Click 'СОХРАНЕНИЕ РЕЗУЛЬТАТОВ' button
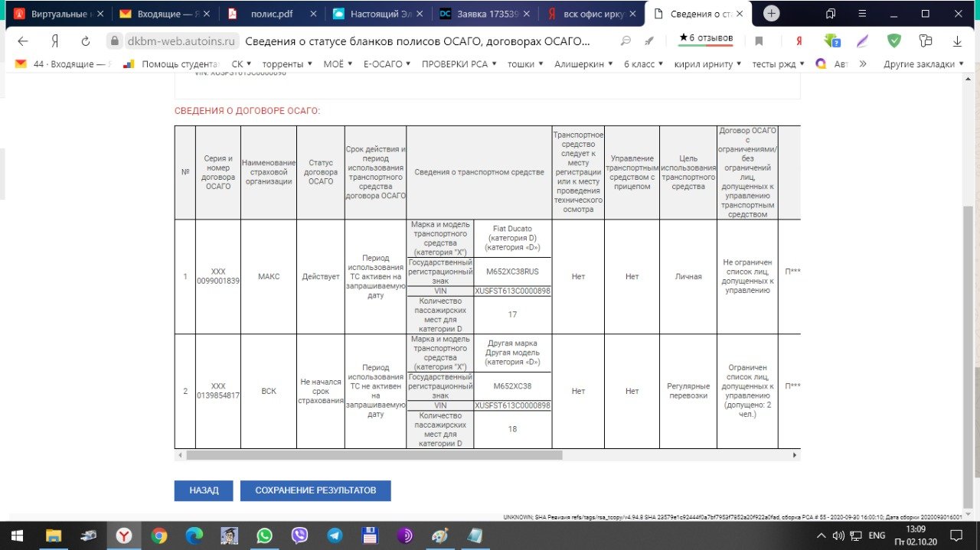 click(315, 490)
